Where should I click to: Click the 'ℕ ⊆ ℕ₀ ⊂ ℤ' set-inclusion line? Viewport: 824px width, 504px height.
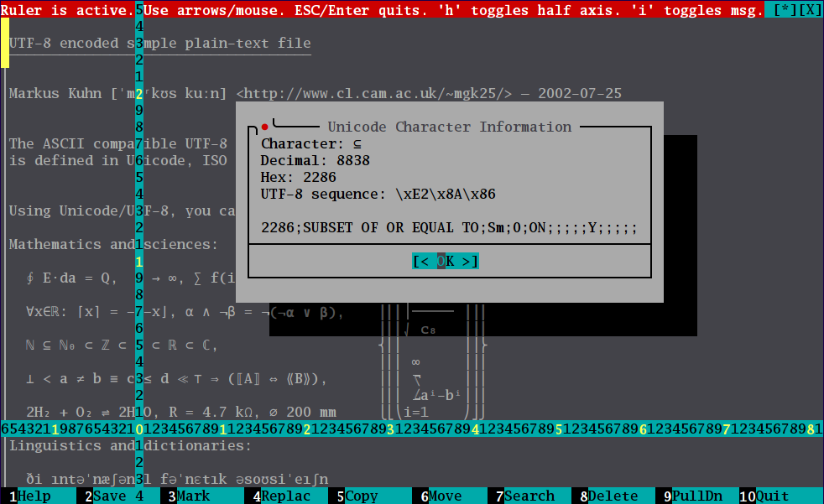(x=122, y=346)
